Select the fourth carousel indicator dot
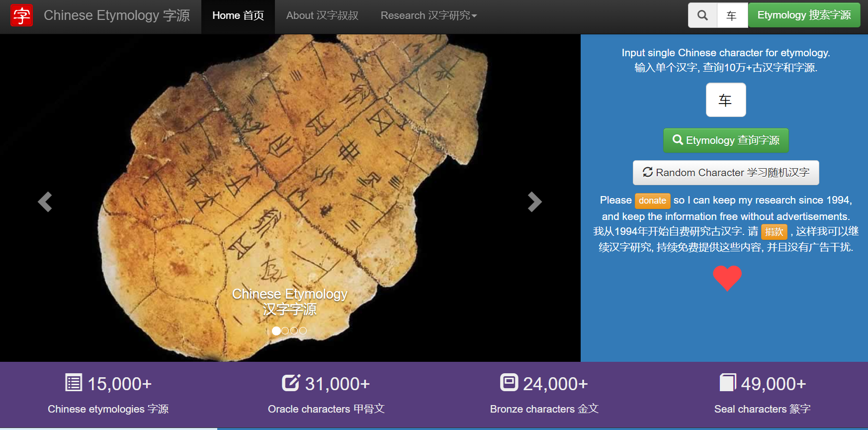Image resolution: width=868 pixels, height=430 pixels. pyautogui.click(x=303, y=330)
